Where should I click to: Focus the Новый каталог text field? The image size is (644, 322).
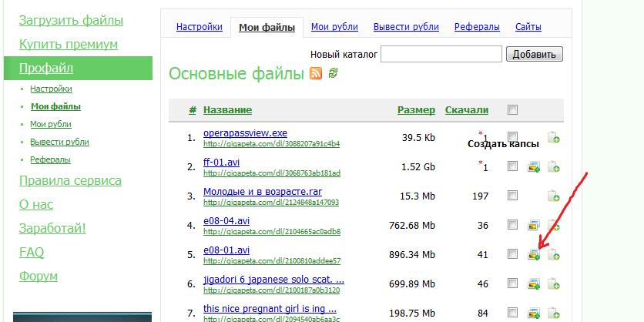[441, 54]
